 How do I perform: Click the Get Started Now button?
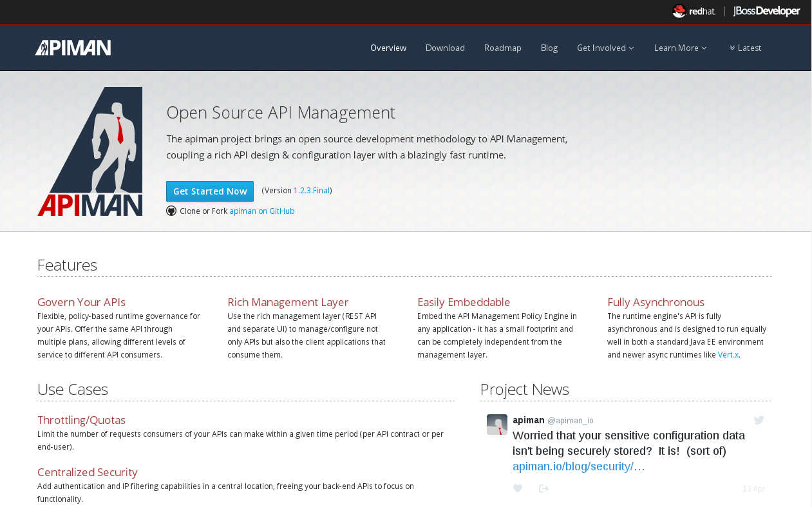(x=210, y=191)
